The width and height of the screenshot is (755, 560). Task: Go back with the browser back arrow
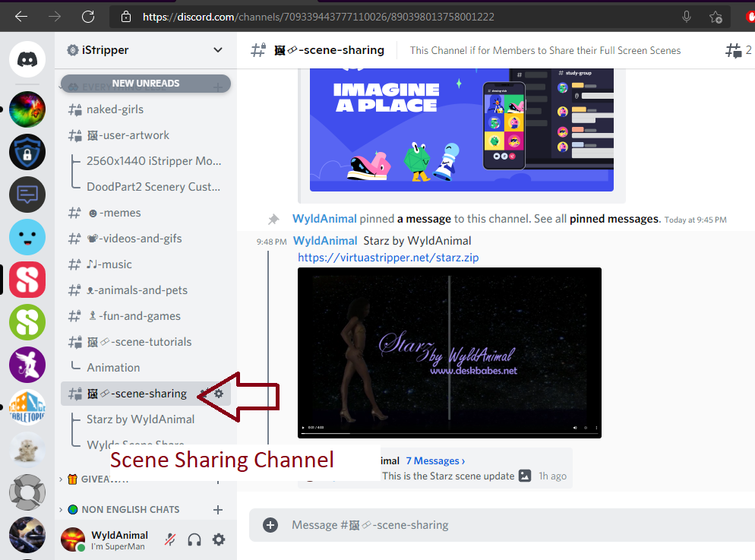pyautogui.click(x=21, y=17)
